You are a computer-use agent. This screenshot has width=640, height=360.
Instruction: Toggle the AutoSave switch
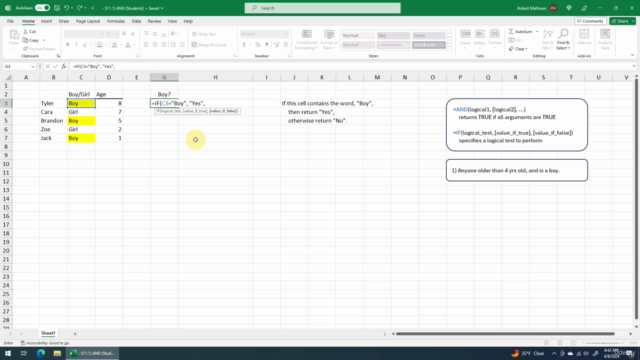point(42,8)
